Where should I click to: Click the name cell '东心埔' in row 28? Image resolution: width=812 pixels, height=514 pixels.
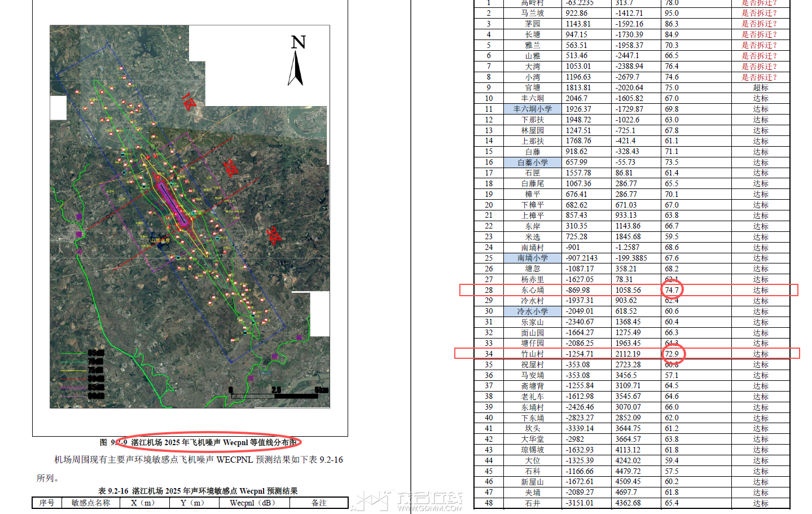(532, 290)
